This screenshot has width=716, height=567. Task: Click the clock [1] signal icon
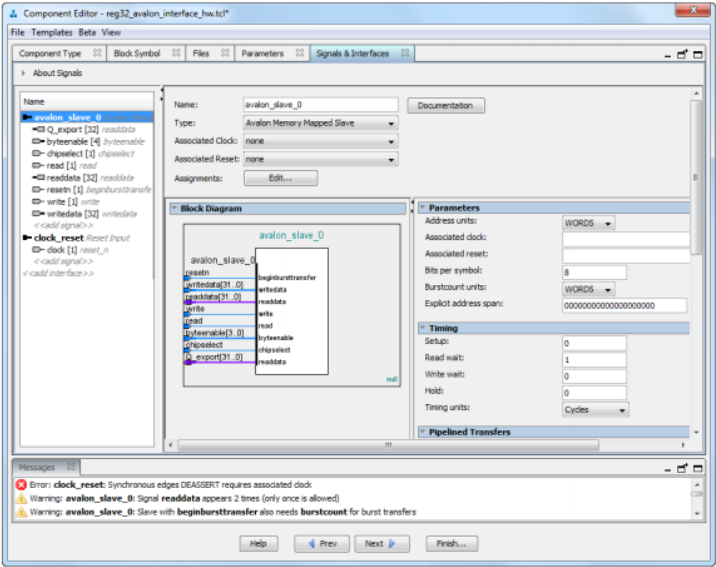[38, 250]
